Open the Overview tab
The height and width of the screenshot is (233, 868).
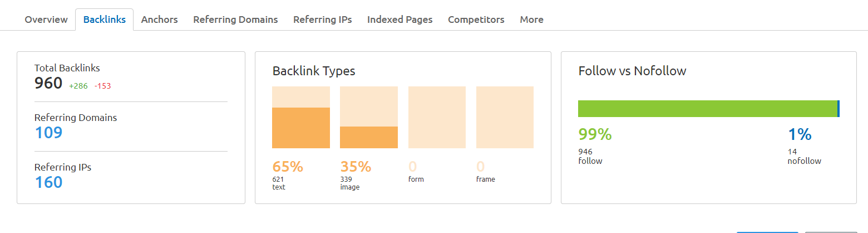point(46,20)
